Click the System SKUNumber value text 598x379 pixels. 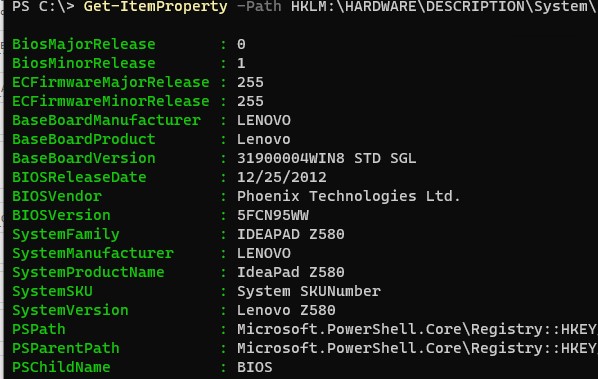309,291
